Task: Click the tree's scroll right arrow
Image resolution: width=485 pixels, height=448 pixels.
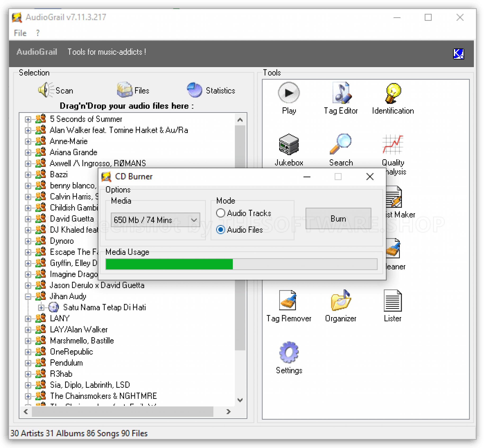Action: (229, 412)
